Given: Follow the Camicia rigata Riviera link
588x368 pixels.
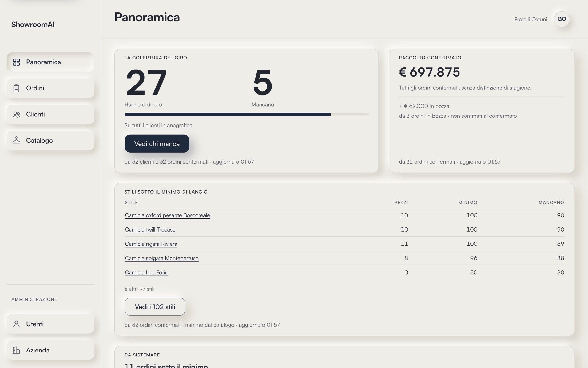Looking at the screenshot, I should click(151, 244).
